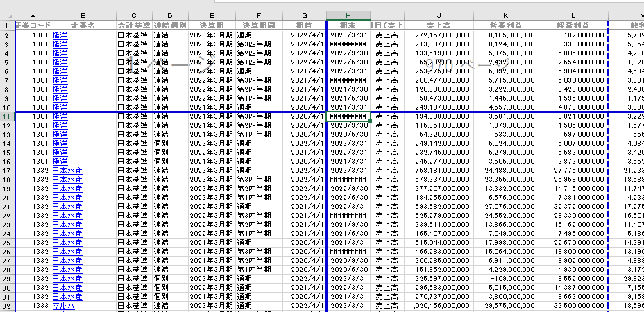Select the cell with 27,776,000,000
644x312 pixels.
pos(573,171)
